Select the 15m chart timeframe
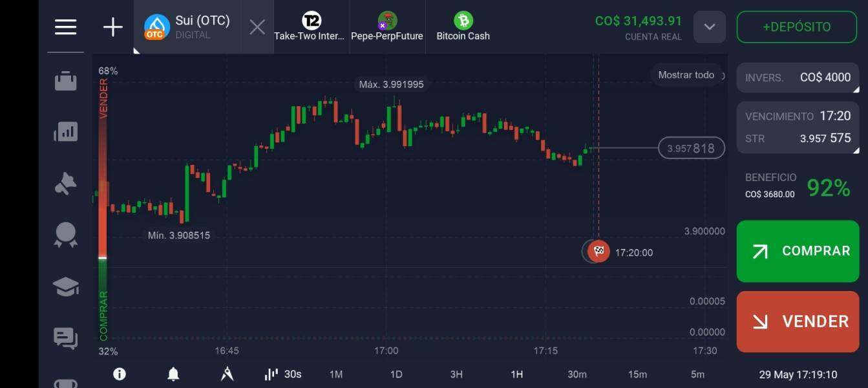Screen dimensions: 868x388 (x=637, y=374)
